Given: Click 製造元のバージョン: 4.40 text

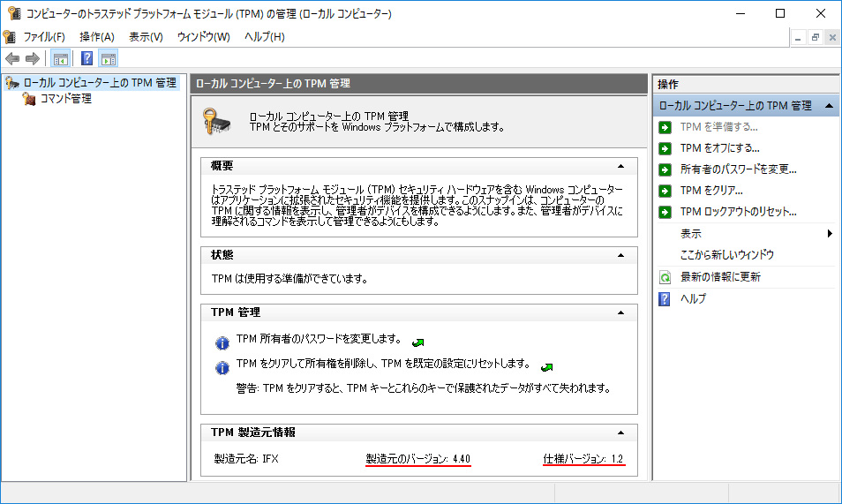Looking at the screenshot, I should point(417,459).
